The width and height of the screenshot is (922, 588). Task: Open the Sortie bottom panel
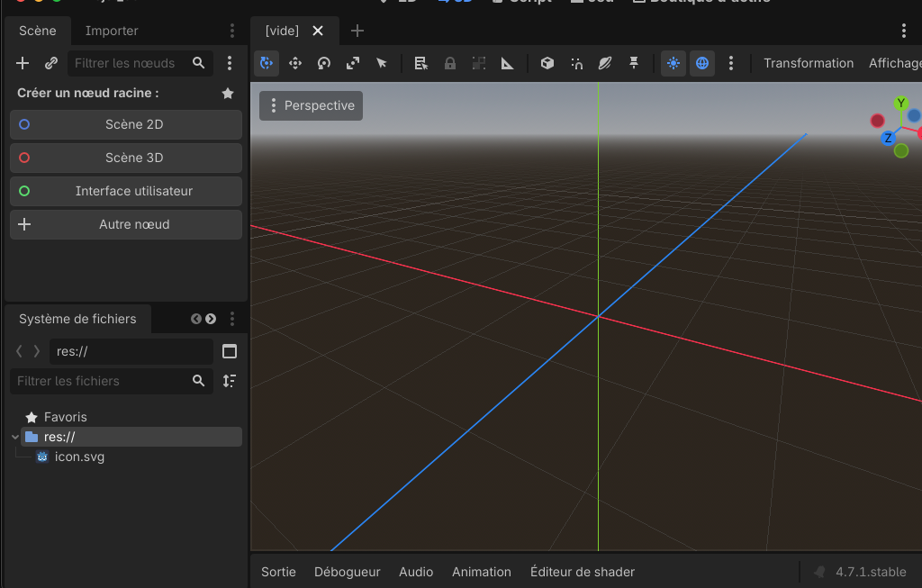(279, 572)
